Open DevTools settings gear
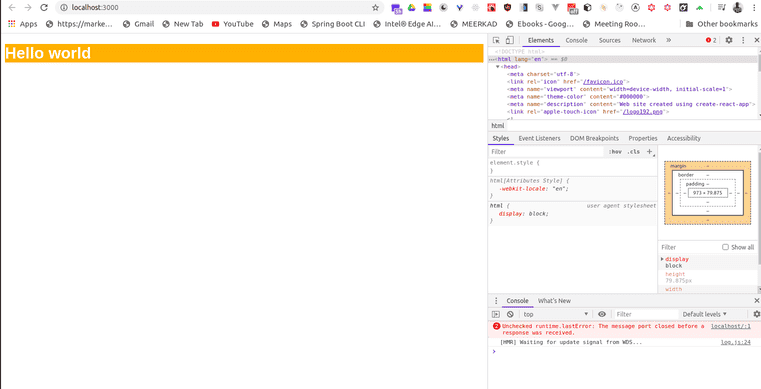761x389 pixels. pyautogui.click(x=728, y=40)
